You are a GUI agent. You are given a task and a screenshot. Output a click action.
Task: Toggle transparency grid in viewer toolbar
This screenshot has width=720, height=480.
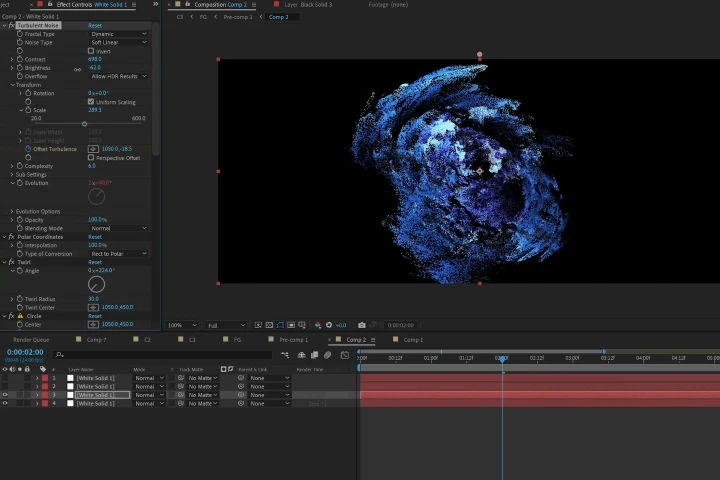coord(269,325)
